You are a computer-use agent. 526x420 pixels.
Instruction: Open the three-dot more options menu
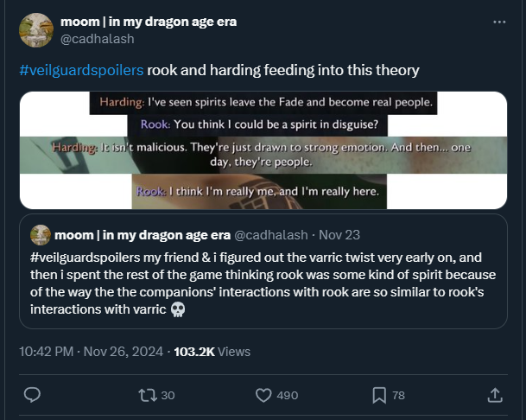(499, 22)
